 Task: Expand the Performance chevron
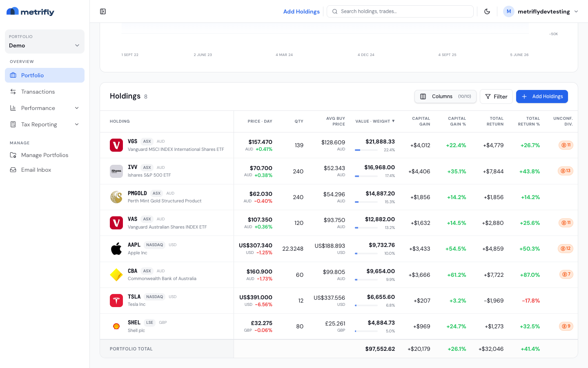pyautogui.click(x=77, y=108)
